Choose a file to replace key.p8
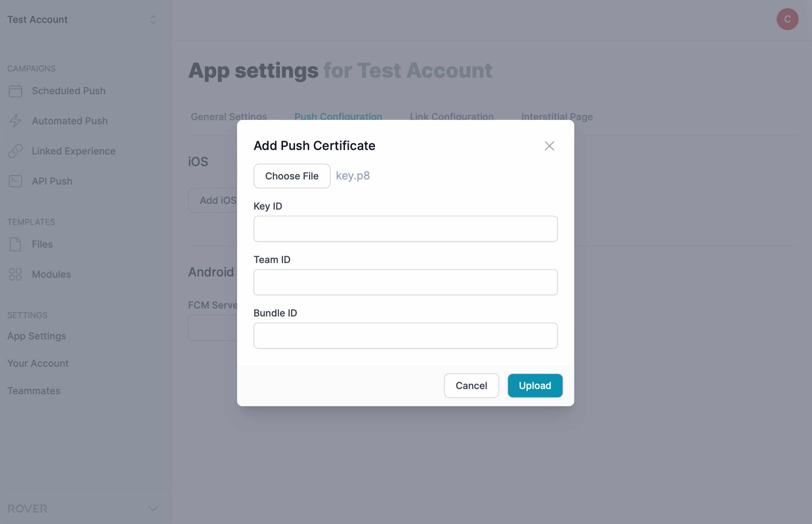Viewport: 812px width, 524px height. (x=292, y=176)
